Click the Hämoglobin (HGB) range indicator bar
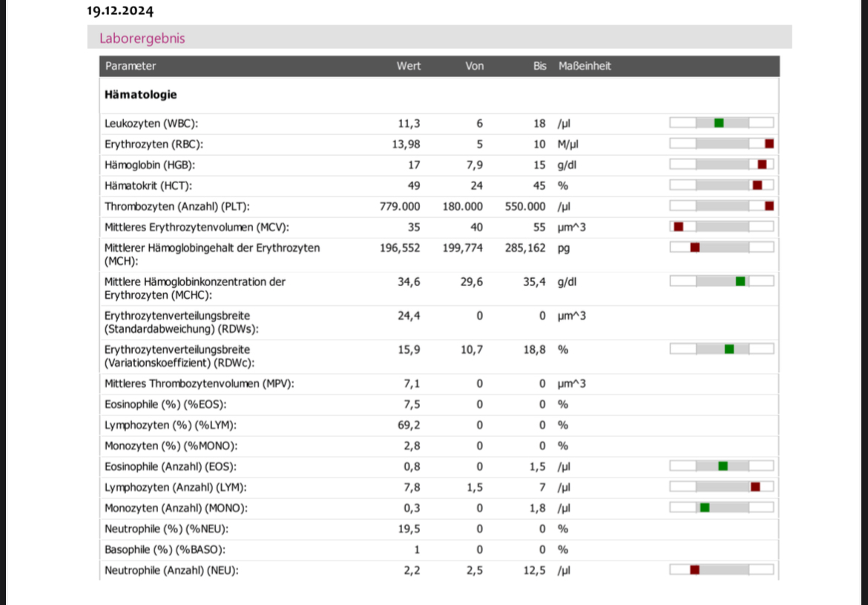Image resolution: width=868 pixels, height=605 pixels. click(x=722, y=165)
